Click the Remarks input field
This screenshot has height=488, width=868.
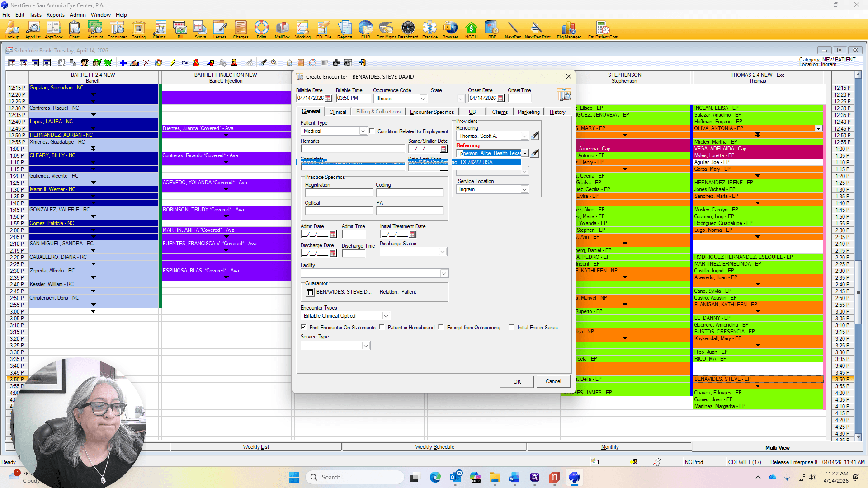tap(353, 149)
